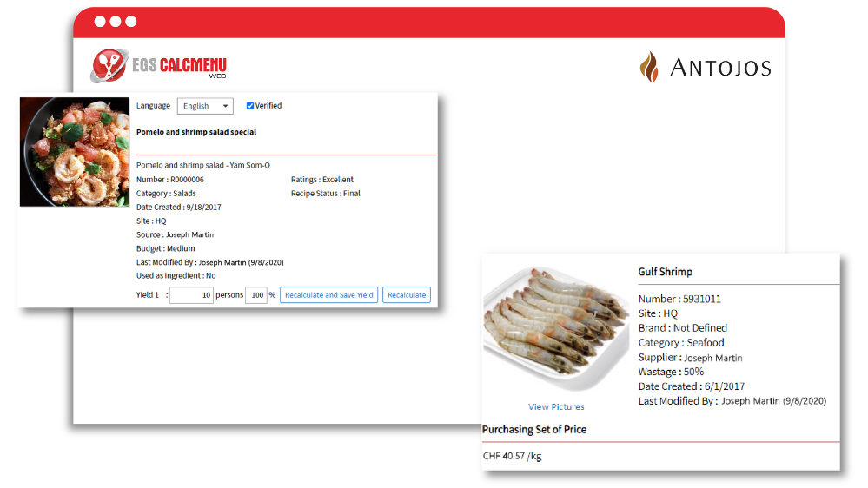Click the EGS CALCMENU WEB logo text
The image size is (868, 488).
tap(179, 67)
